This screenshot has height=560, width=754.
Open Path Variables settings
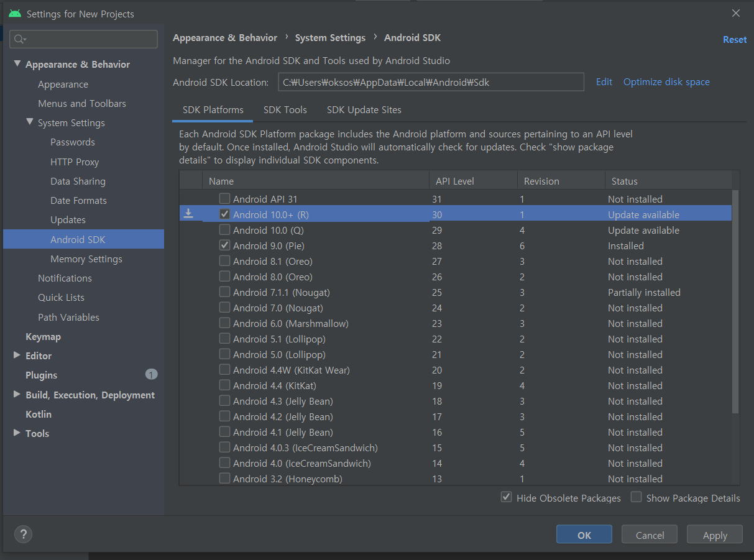68,317
